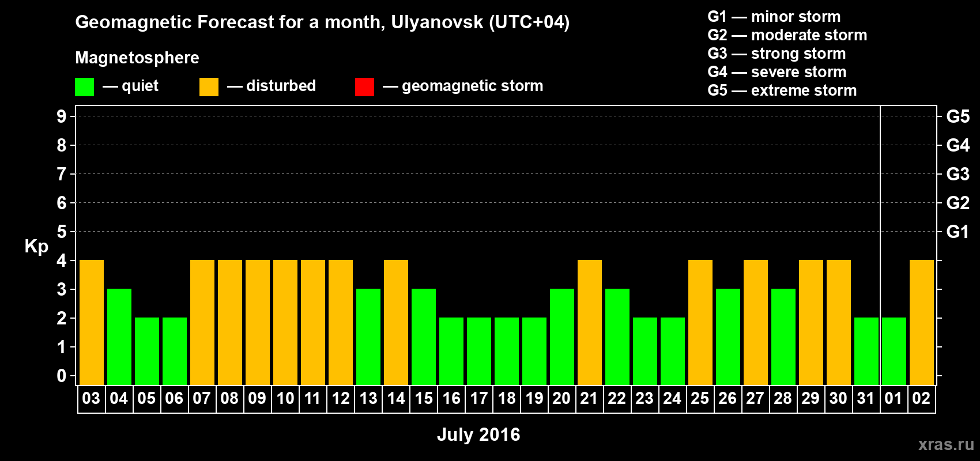
Task: Click the red geomagnetic storm legend swatch
Action: (x=364, y=87)
